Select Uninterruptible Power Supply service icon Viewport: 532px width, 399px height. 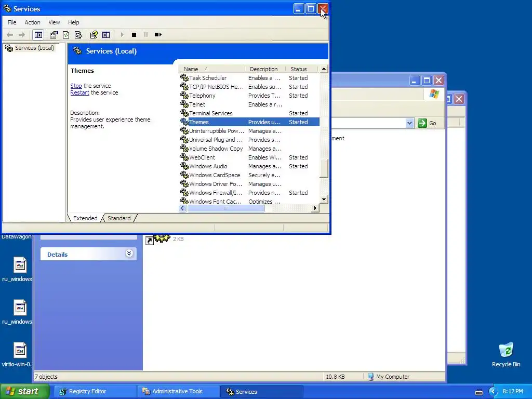click(x=184, y=130)
